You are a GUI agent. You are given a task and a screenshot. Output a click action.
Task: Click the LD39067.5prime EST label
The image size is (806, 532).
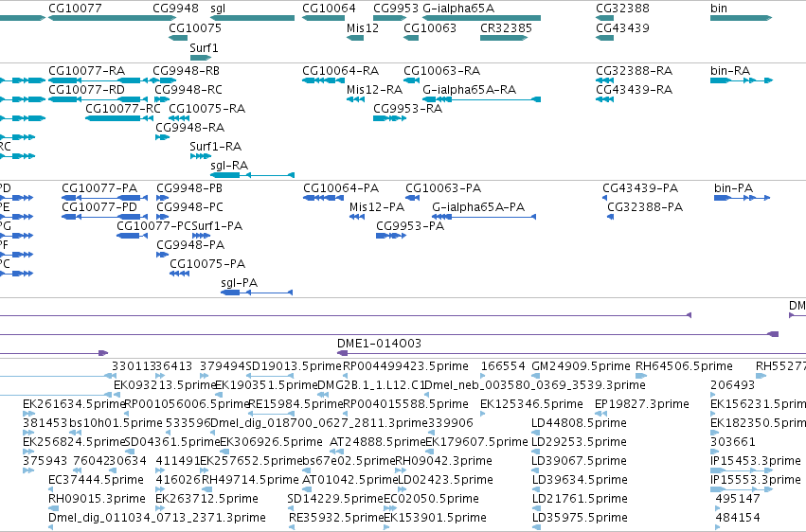(x=580, y=461)
